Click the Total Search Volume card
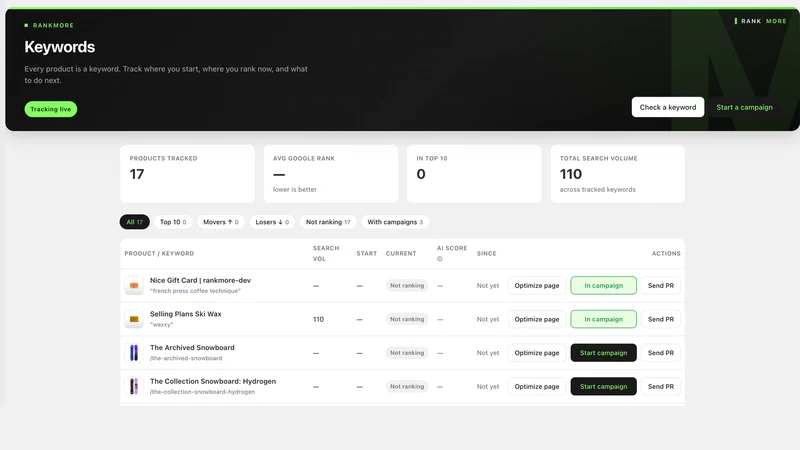Viewport: 800px width, 450px height. [617, 174]
